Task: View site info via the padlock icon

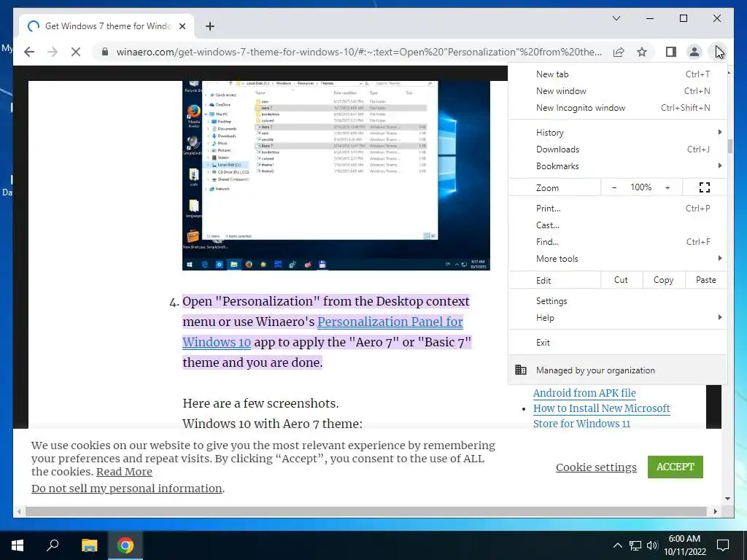Action: pos(105,52)
